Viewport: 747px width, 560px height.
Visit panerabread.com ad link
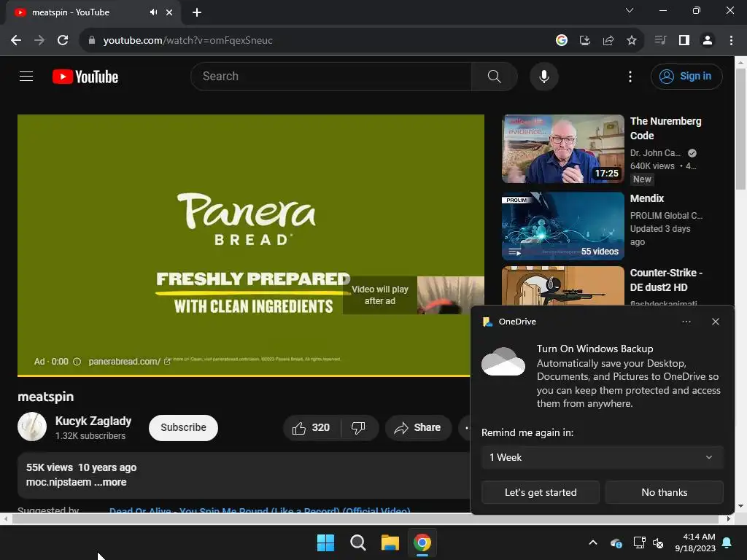(129, 362)
